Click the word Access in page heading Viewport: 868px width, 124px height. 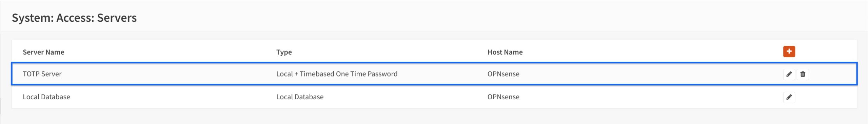point(75,18)
